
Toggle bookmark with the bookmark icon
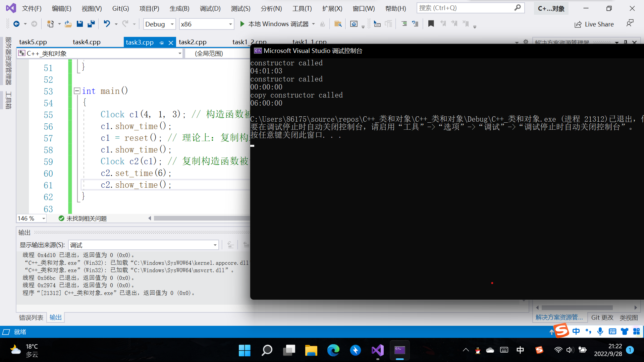[431, 24]
